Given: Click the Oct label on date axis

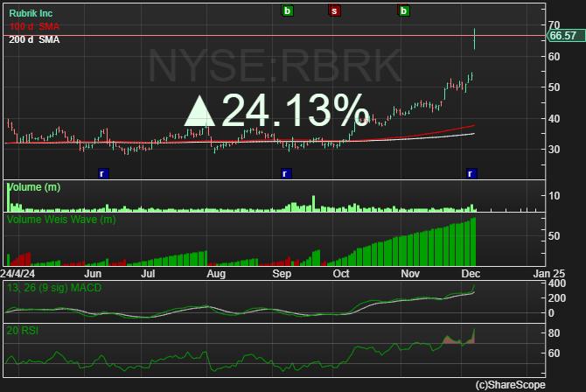Looking at the screenshot, I should point(341,274).
